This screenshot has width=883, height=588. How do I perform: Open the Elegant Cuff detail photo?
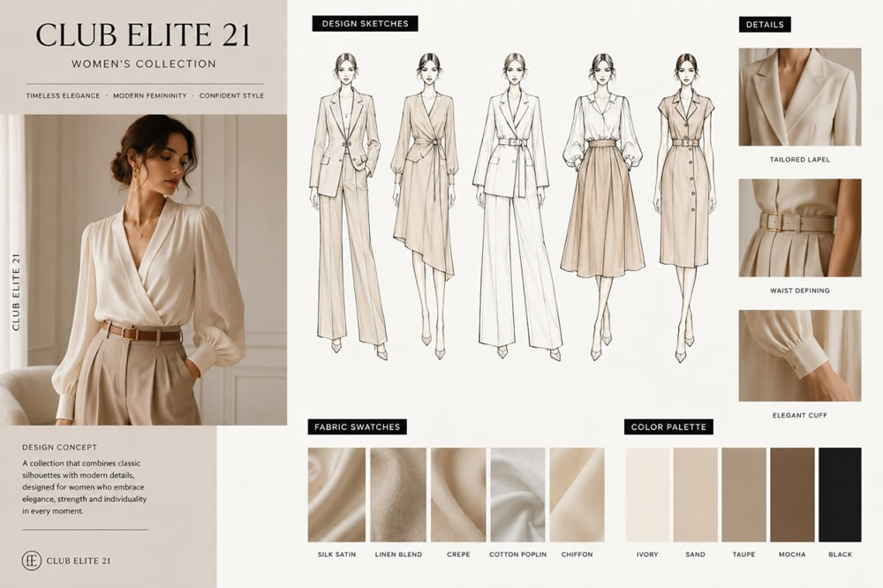800,356
